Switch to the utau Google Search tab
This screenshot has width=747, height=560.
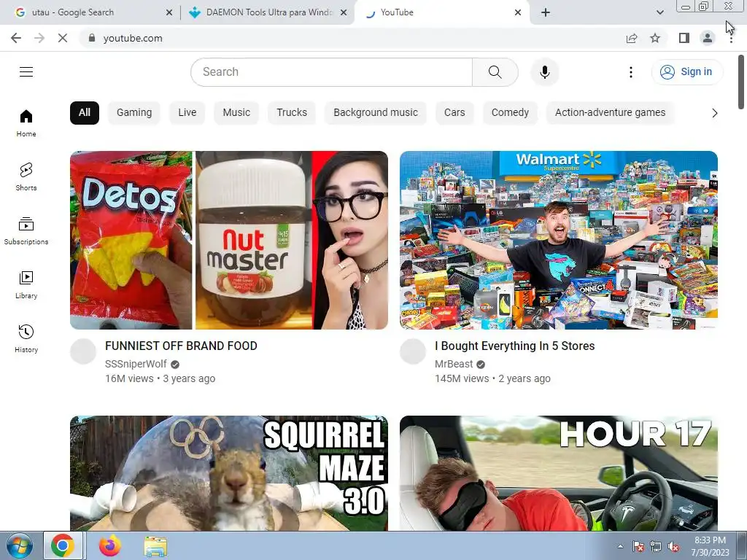[94, 12]
